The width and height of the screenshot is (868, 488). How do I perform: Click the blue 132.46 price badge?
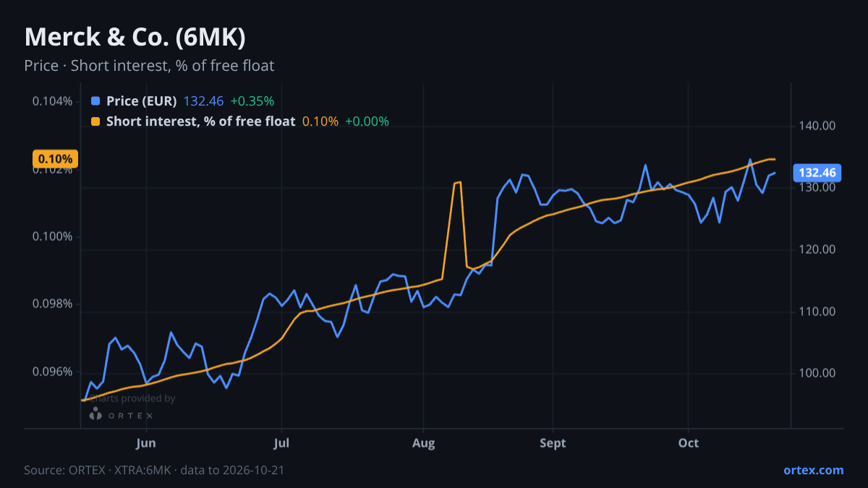pyautogui.click(x=818, y=173)
